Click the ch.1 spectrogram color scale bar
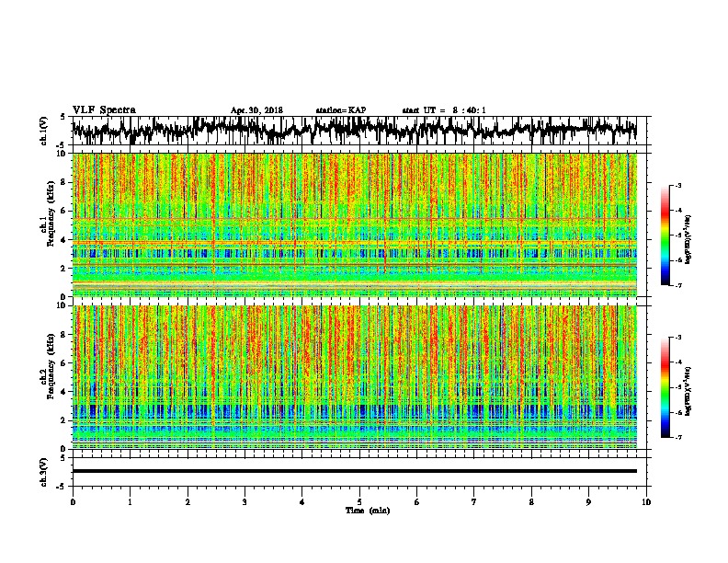 (x=665, y=236)
